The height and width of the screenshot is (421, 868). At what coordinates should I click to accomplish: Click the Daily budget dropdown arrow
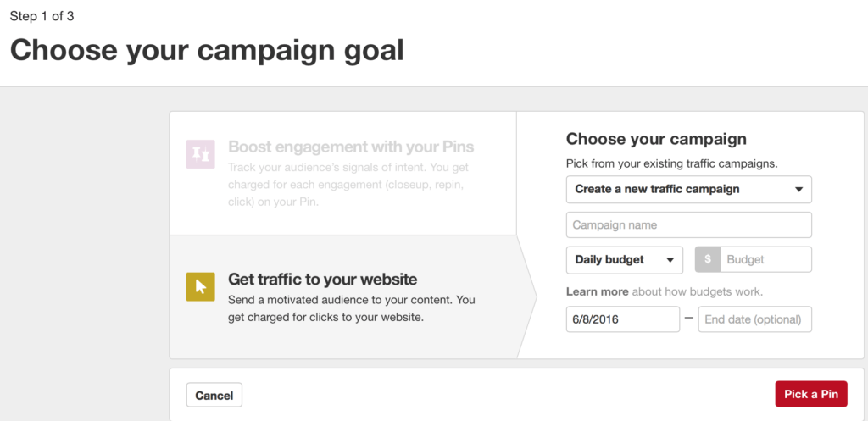tap(670, 259)
